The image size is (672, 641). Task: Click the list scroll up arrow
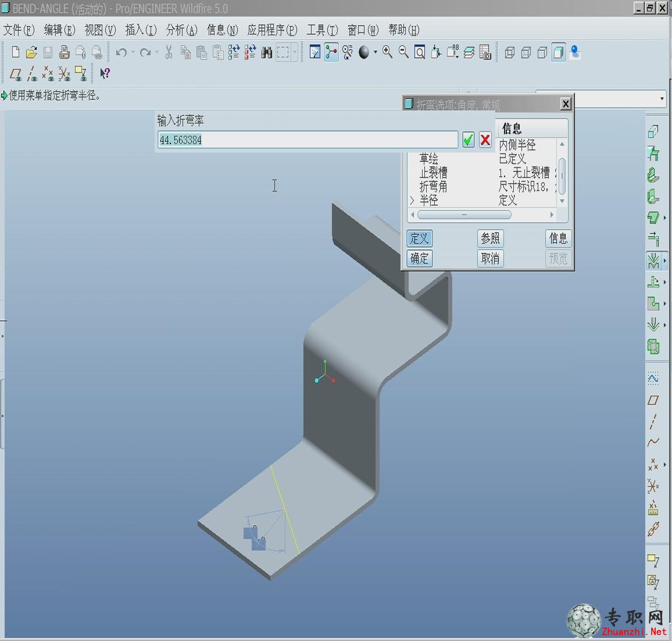click(562, 144)
